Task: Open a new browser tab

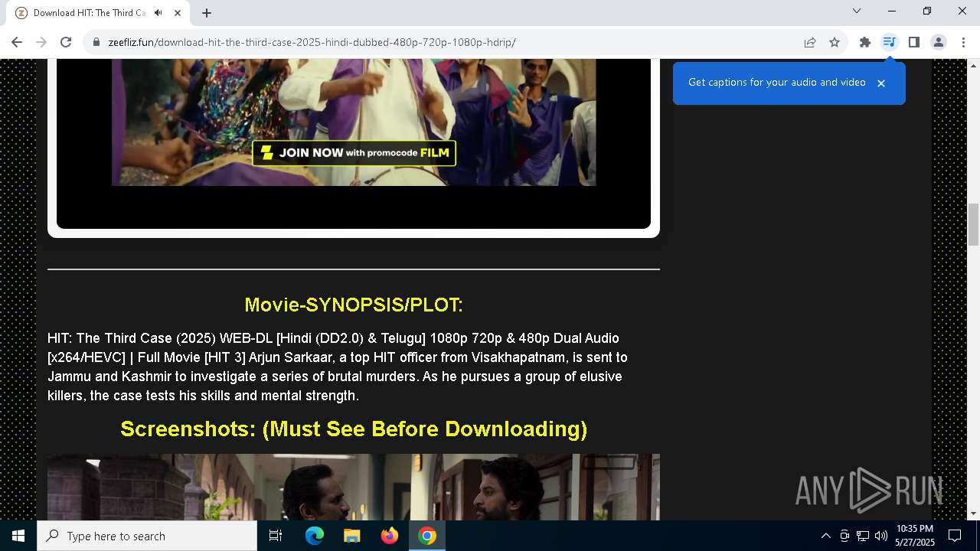Action: pyautogui.click(x=207, y=12)
